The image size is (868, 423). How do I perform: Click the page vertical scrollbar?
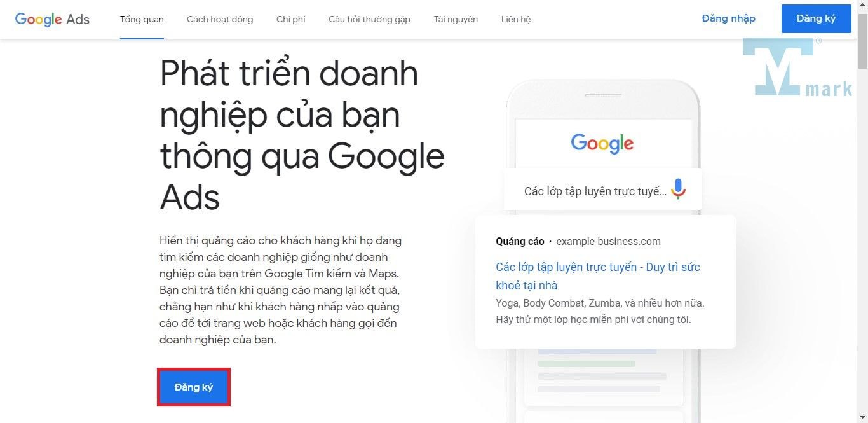point(862,211)
